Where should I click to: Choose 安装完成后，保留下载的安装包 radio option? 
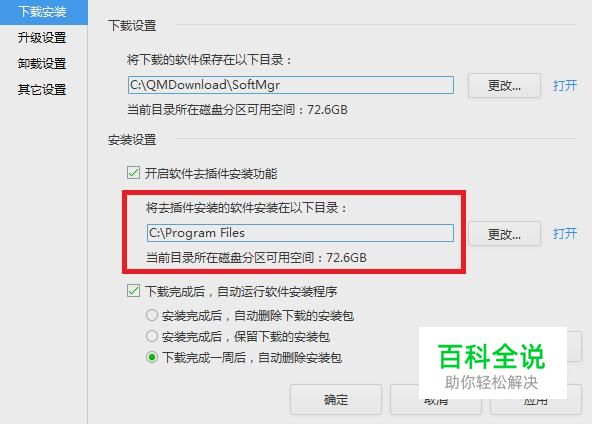[x=152, y=336]
